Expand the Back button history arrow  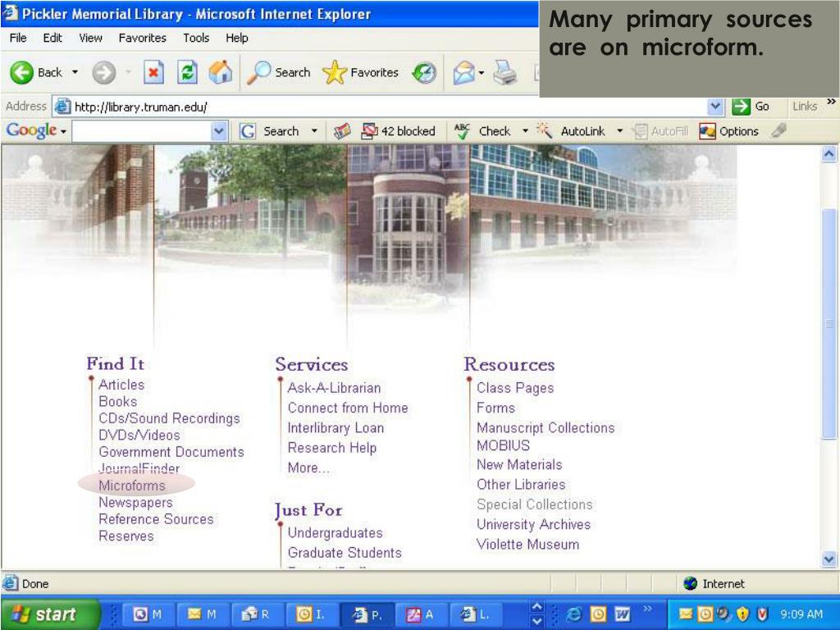[x=75, y=72]
